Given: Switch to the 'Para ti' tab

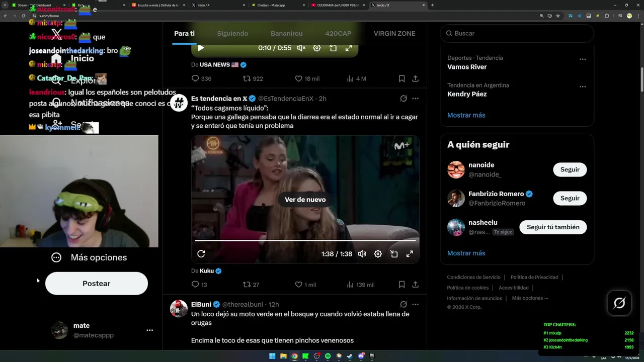Looking at the screenshot, I should tap(184, 34).
